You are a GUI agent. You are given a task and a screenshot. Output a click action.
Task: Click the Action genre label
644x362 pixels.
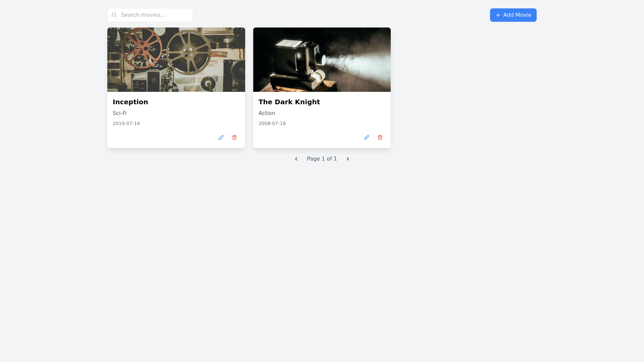[x=267, y=113]
